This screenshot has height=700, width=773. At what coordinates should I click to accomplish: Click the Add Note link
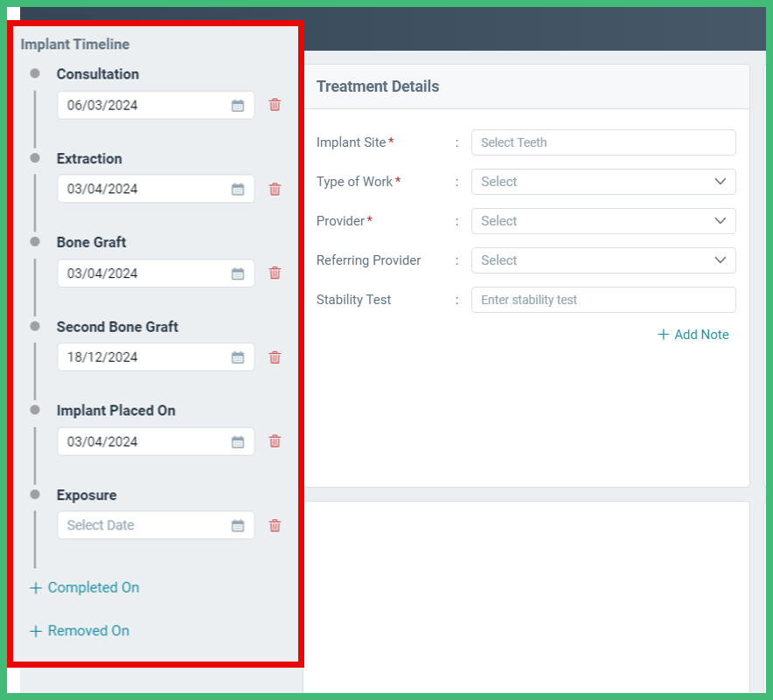(693, 335)
